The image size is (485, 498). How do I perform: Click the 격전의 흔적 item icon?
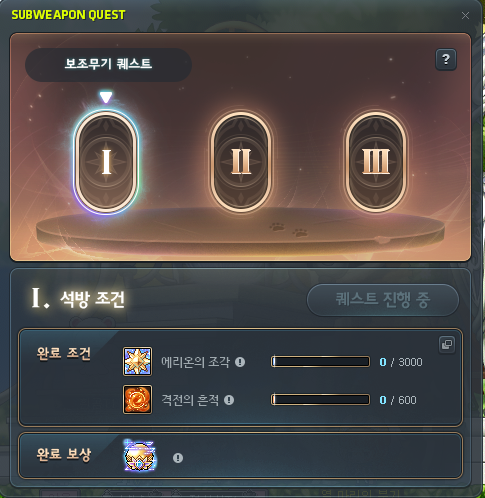[x=137, y=399]
